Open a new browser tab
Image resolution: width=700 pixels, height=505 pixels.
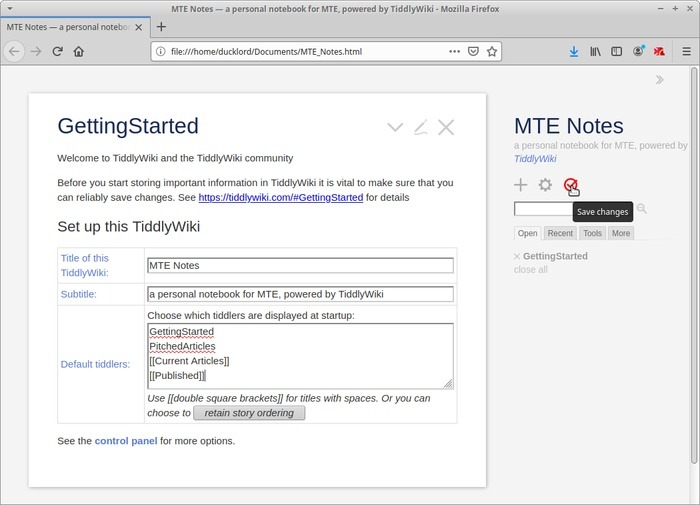pos(161,27)
